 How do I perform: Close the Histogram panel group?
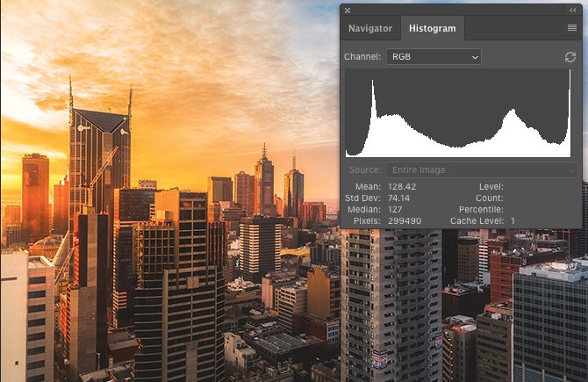(348, 11)
